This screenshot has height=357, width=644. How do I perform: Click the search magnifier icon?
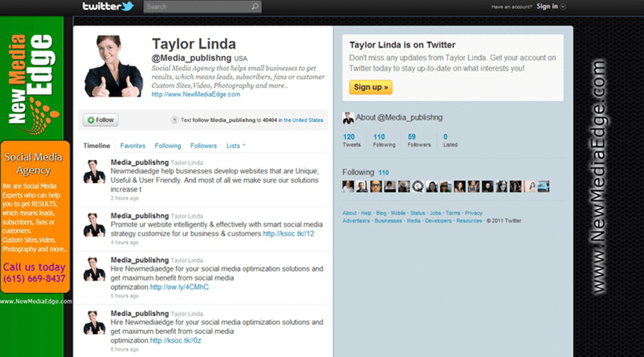point(254,6)
